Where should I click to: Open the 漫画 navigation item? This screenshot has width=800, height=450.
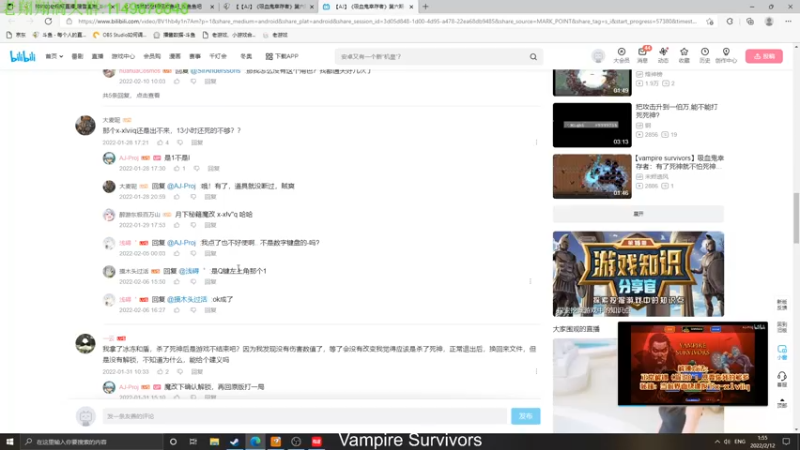175,56
